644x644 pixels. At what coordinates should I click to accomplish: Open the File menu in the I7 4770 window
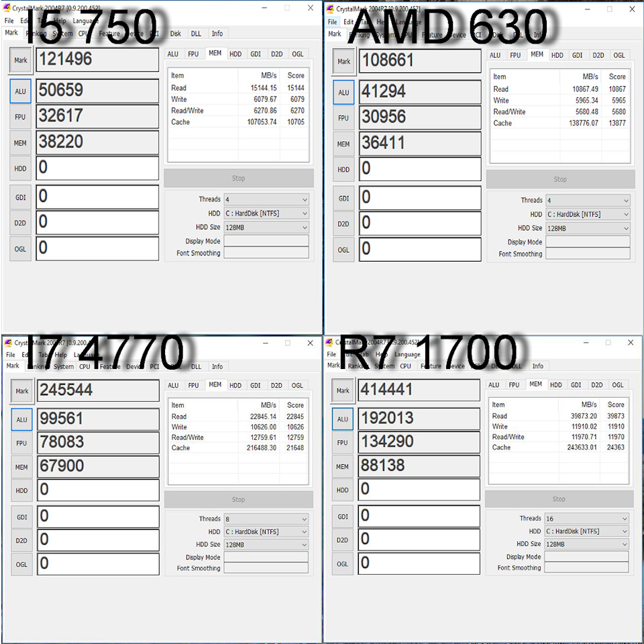tap(11, 355)
